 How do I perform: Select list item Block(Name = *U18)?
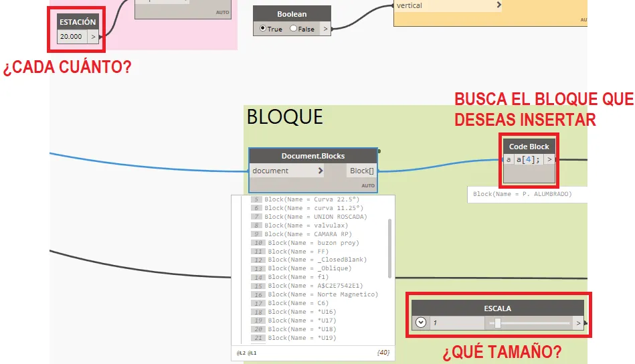[302, 329]
